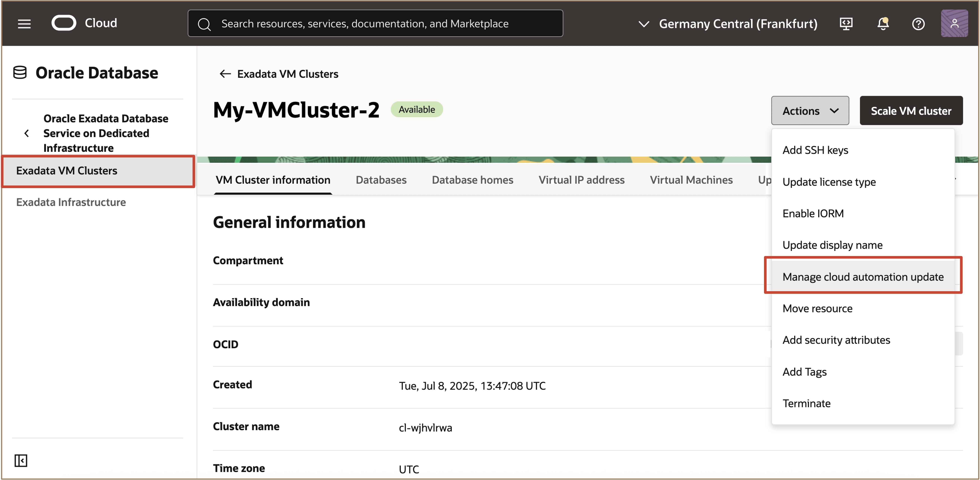The height and width of the screenshot is (480, 980).
Task: Open the help question mark icon
Action: 918,24
